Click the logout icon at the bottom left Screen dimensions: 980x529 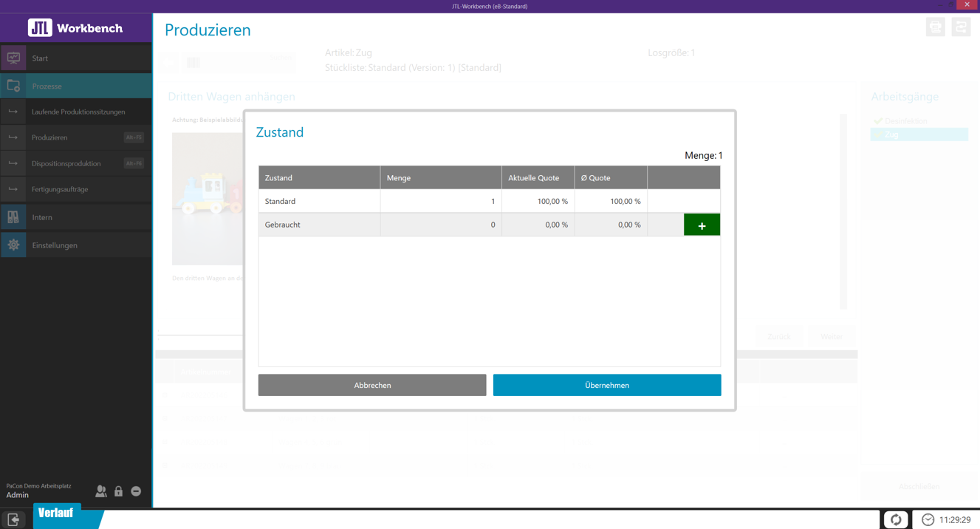click(x=13, y=519)
